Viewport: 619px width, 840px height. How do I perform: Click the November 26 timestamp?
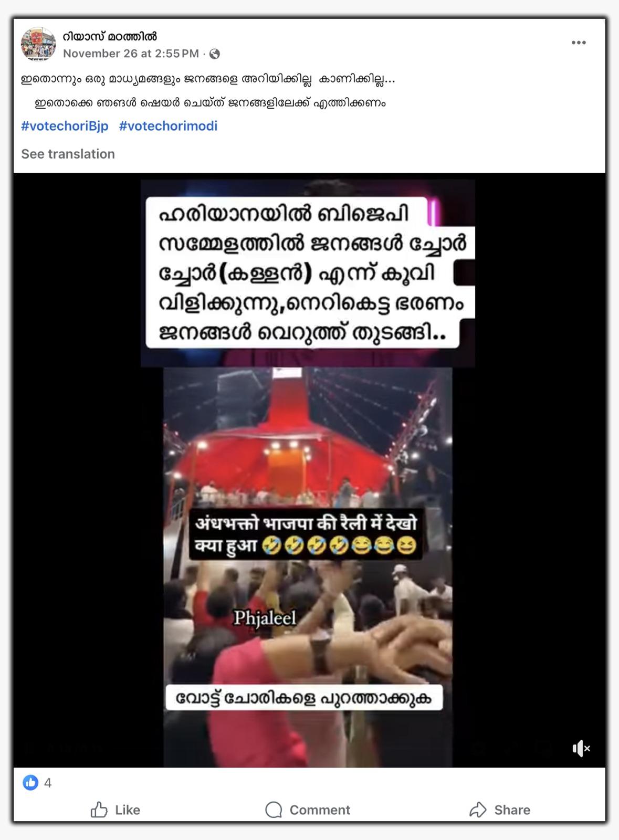pos(131,54)
